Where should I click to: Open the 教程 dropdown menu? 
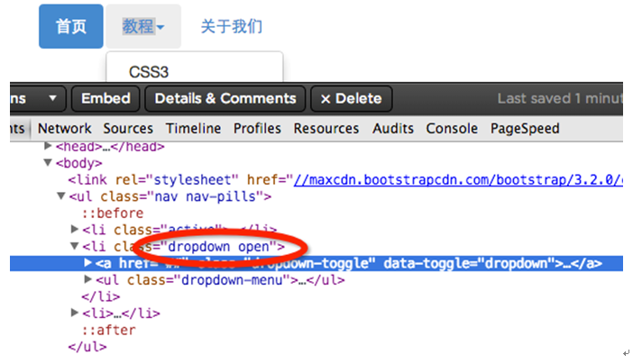point(142,26)
